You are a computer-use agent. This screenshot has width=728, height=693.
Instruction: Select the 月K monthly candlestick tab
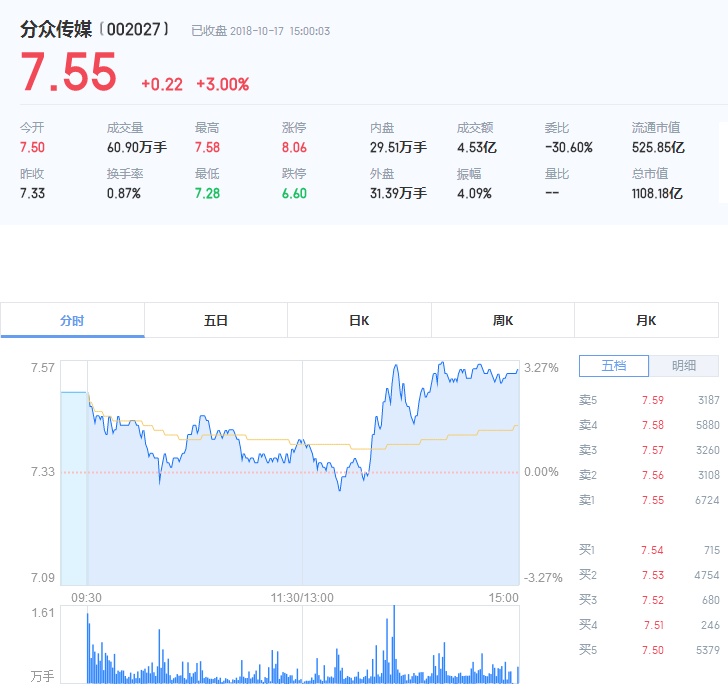point(646,320)
